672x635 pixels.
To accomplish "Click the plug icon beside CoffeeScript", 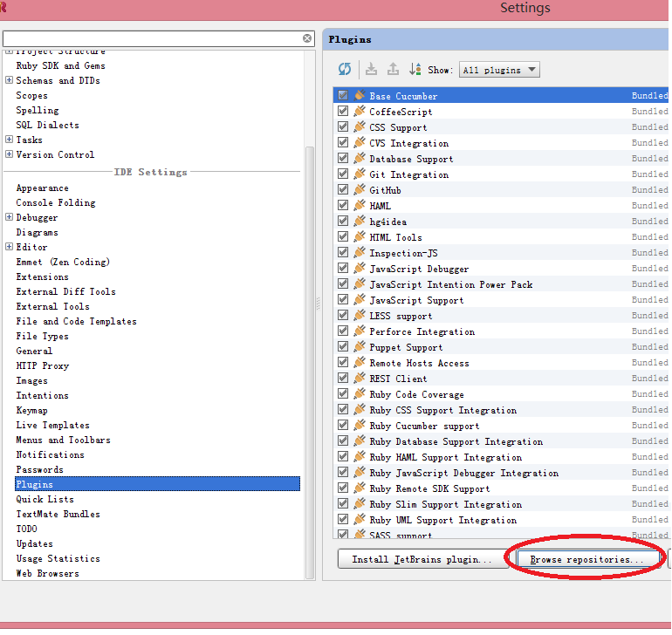I will pyautogui.click(x=360, y=111).
